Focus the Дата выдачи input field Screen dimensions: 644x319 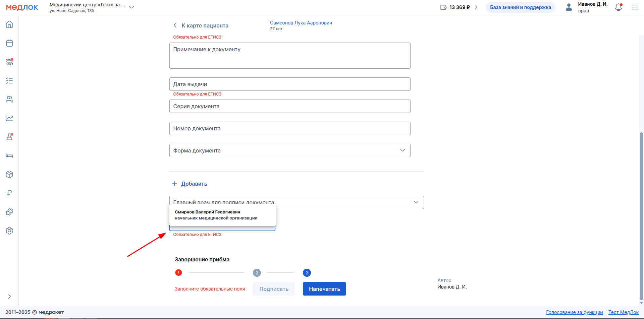(x=290, y=84)
